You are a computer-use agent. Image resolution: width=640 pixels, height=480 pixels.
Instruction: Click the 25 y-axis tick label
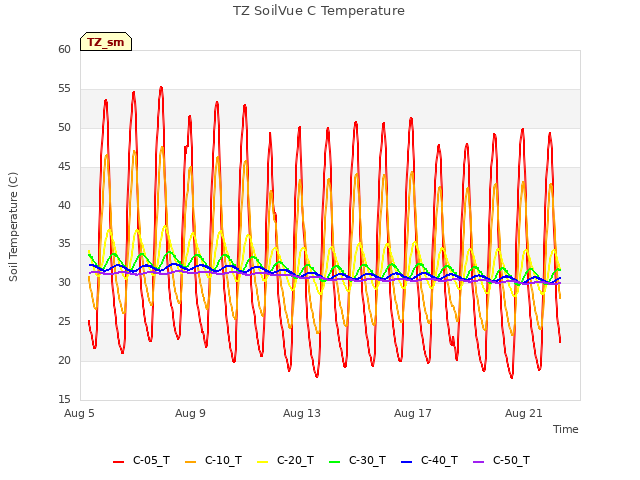click(x=64, y=321)
